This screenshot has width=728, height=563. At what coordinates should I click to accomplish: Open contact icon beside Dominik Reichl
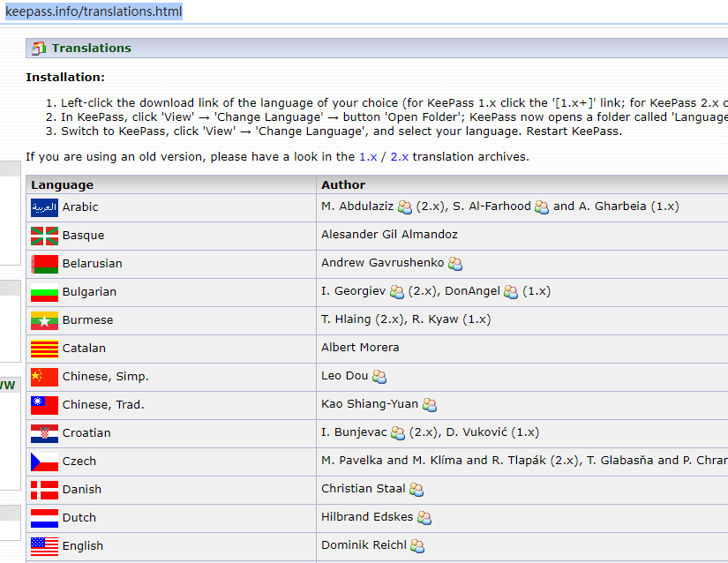(417, 546)
